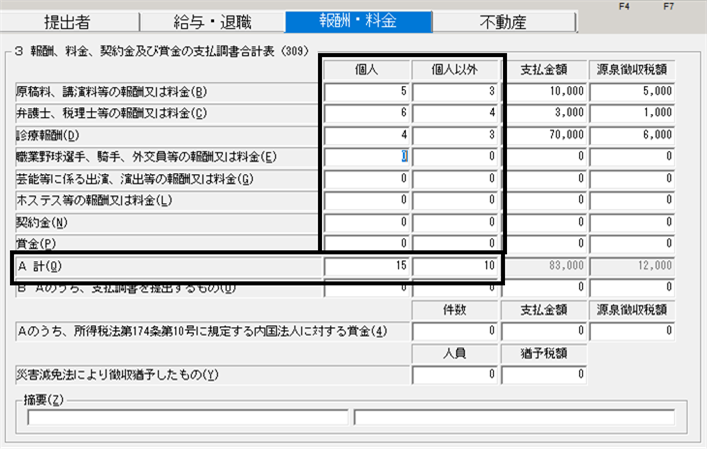Viewport: 707px width, 449px height.
Task: Click 源泉徴収税額 field for 職業野球選手(E) row
Action: click(x=632, y=157)
